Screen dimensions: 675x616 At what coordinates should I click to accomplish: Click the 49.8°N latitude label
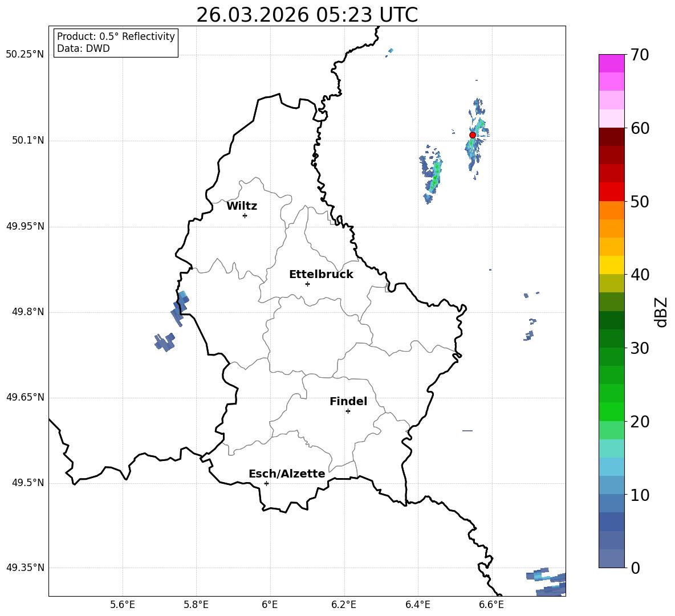click(x=28, y=312)
